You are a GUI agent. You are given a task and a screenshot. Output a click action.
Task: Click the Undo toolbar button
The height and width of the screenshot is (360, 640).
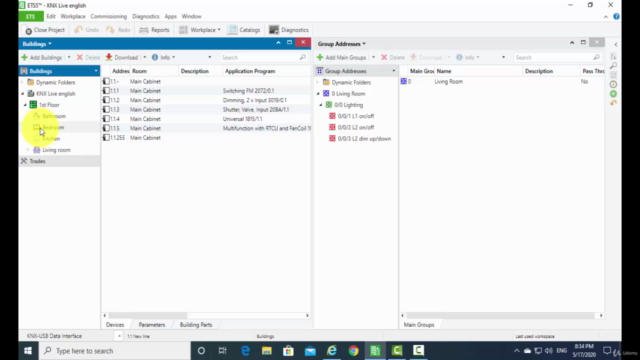tap(87, 30)
